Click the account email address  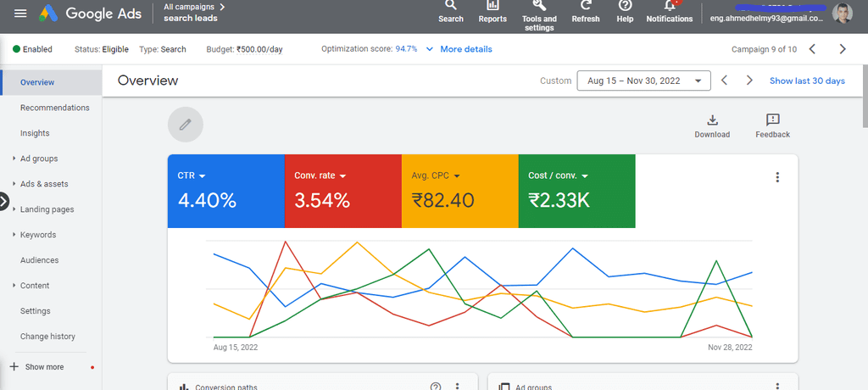point(766,19)
